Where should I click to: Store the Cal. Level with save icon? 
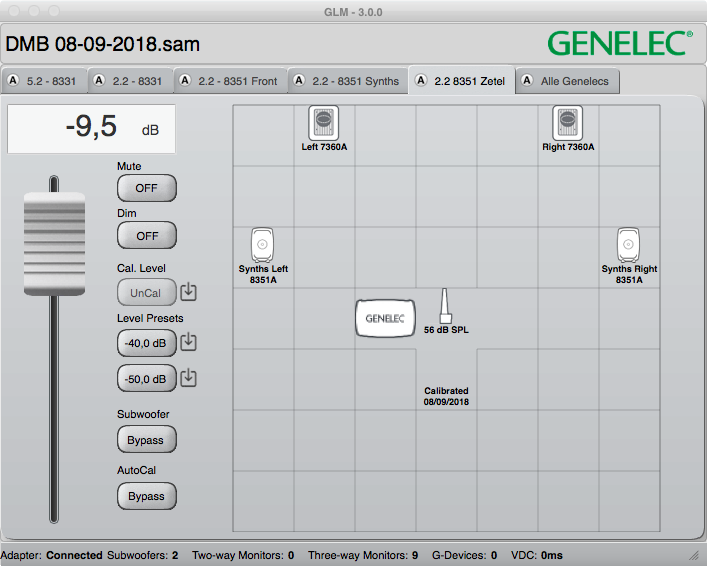tap(188, 292)
